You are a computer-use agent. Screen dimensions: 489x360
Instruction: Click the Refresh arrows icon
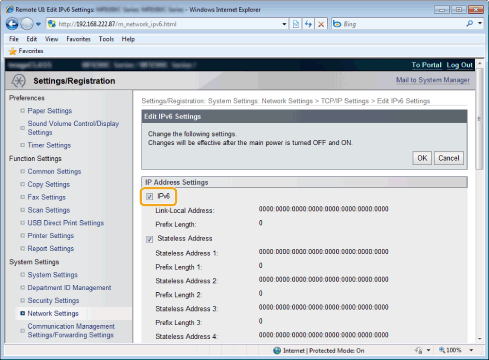point(308,24)
